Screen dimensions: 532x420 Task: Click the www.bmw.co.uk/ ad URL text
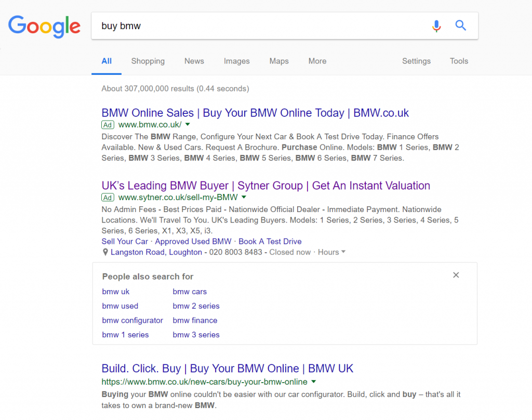click(x=150, y=125)
